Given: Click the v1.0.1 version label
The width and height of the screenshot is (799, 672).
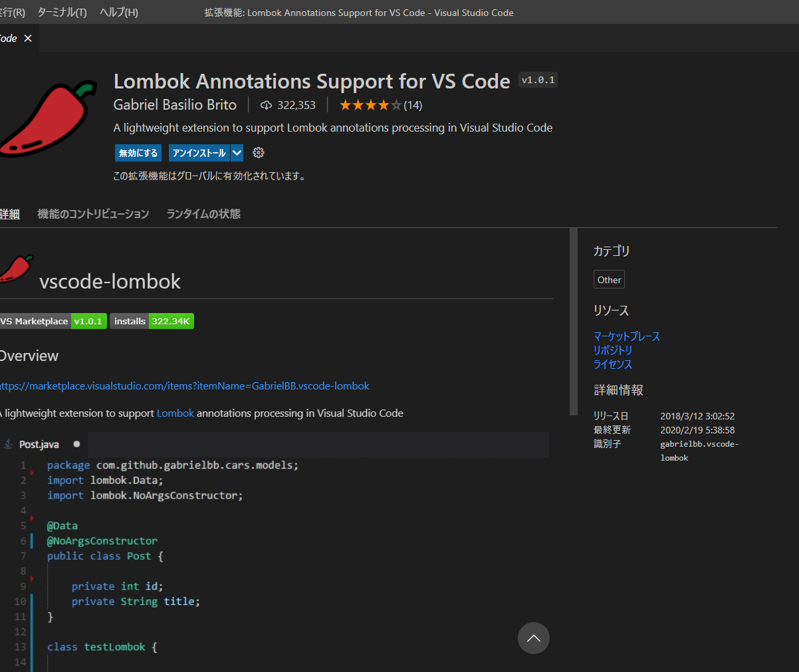Looking at the screenshot, I should click(538, 80).
